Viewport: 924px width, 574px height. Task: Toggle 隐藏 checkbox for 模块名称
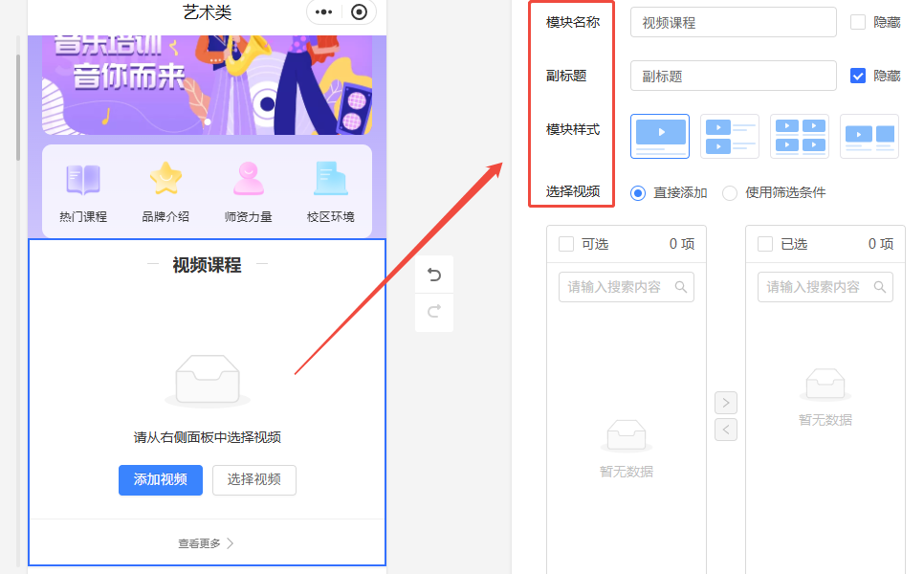858,22
